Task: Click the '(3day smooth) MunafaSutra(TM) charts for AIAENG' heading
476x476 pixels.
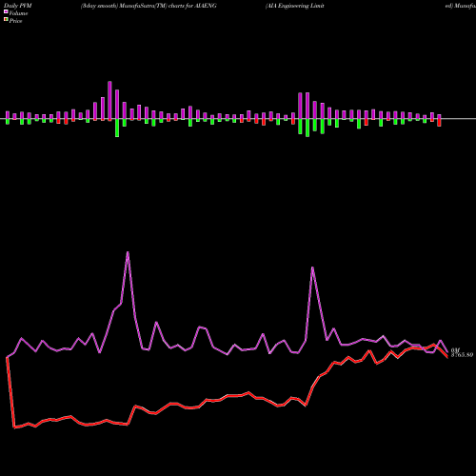Action: tap(149, 6)
